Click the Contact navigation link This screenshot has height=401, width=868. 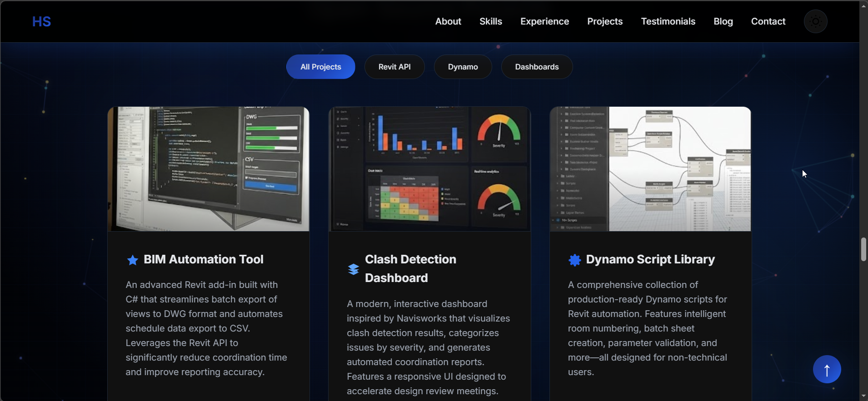768,21
